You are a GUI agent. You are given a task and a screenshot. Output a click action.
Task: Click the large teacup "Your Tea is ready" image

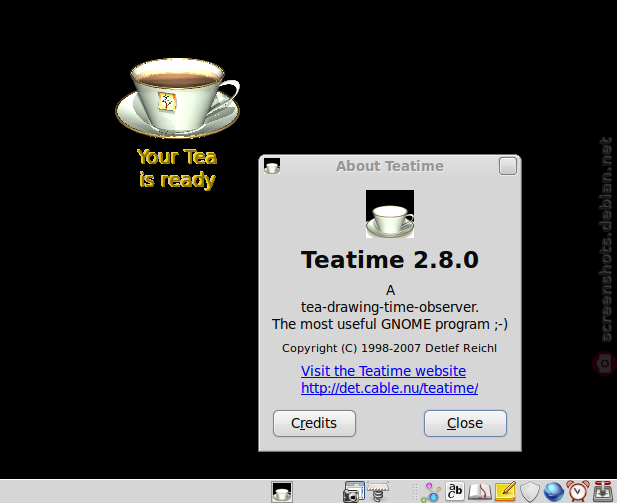177,98
